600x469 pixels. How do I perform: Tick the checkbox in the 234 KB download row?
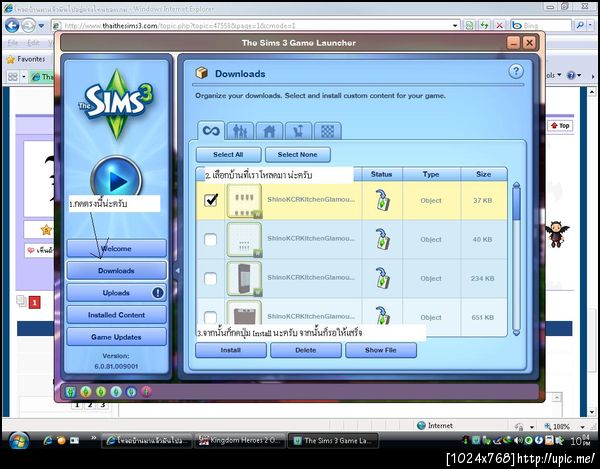(x=210, y=278)
